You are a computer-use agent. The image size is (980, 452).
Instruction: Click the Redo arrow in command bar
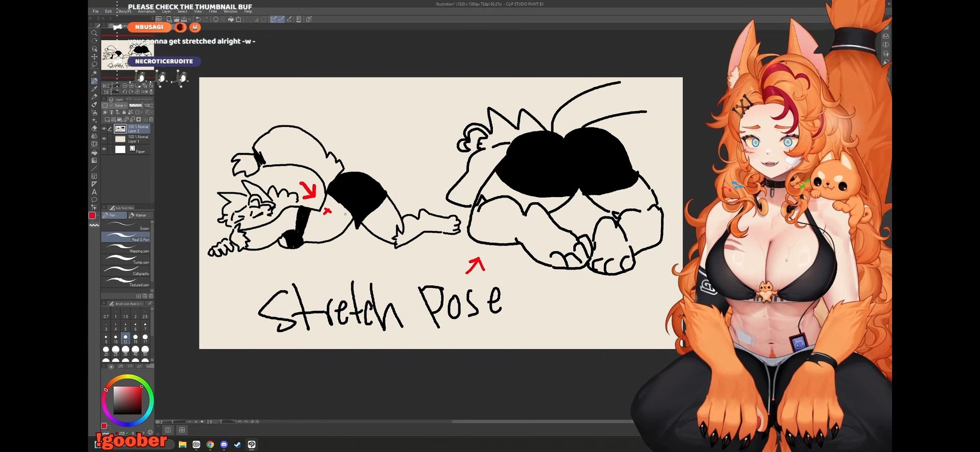click(206, 19)
